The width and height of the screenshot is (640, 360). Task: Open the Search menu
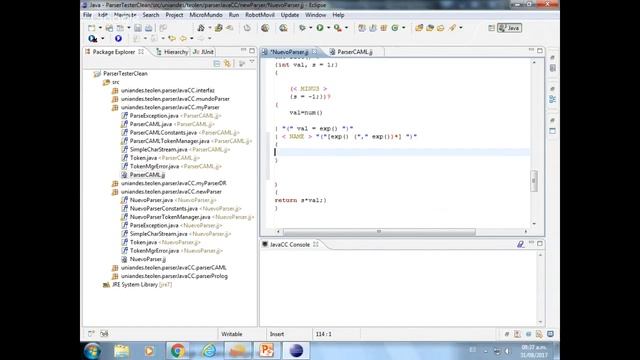click(151, 15)
